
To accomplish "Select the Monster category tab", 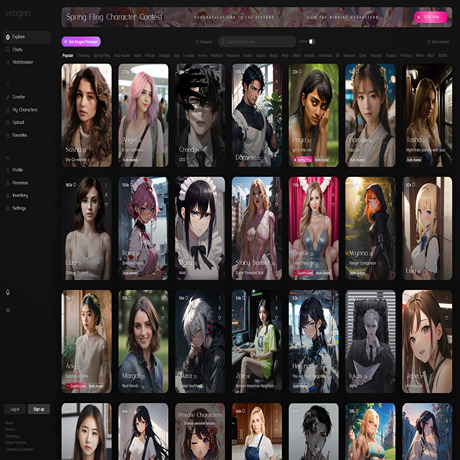I will [349, 56].
